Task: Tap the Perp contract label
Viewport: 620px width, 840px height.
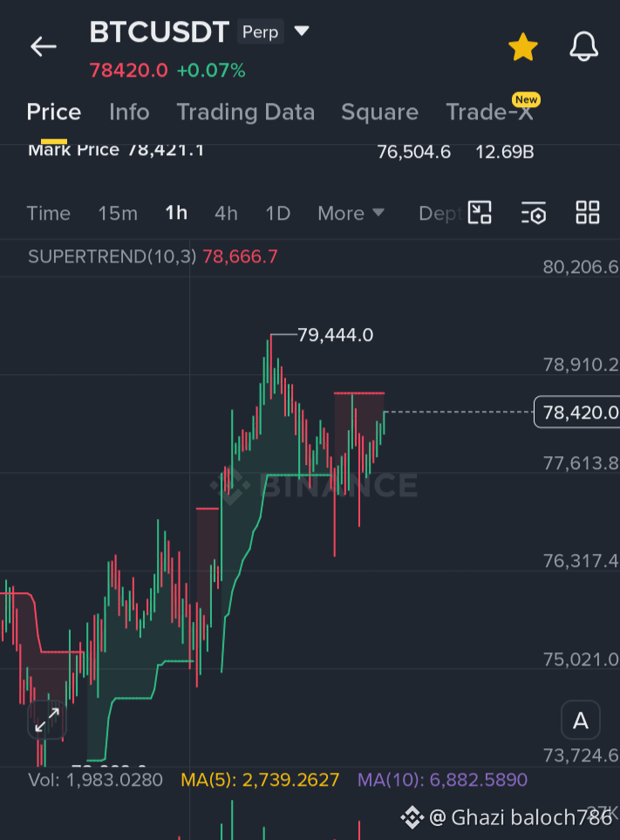Action: pos(260,32)
